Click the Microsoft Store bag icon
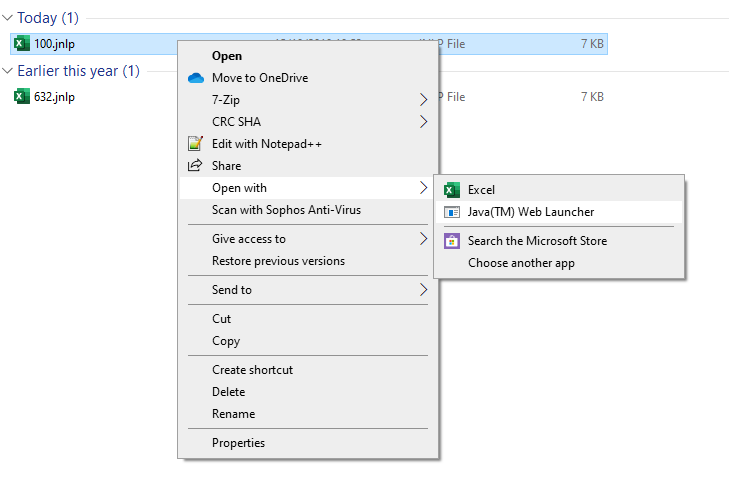 pyautogui.click(x=451, y=241)
